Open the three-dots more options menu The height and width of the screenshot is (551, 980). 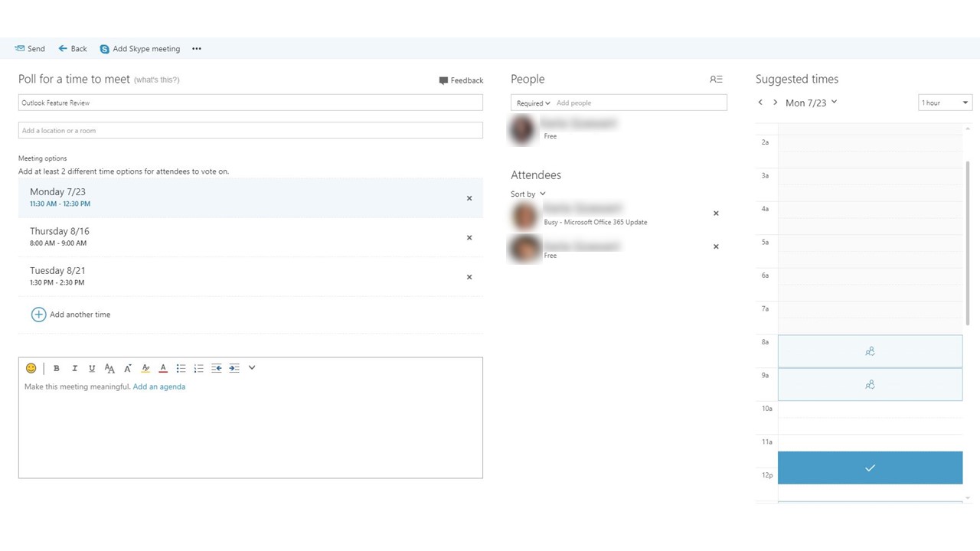[197, 49]
